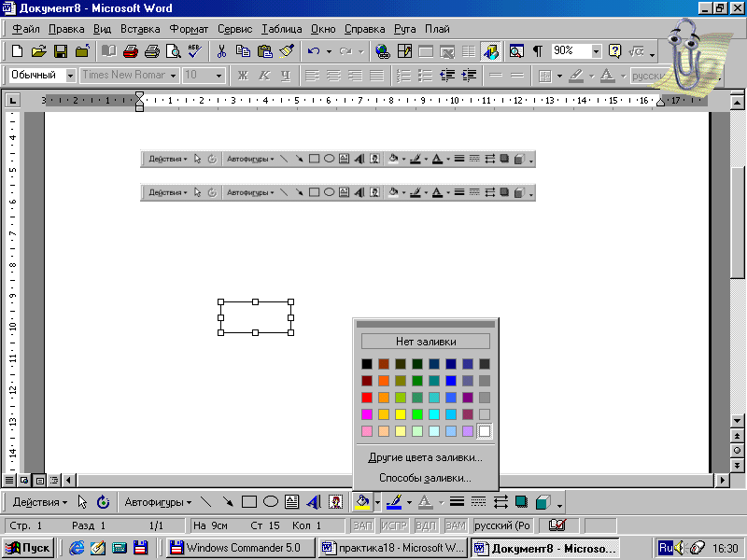Align text right
The width and height of the screenshot is (747, 560).
point(356,76)
